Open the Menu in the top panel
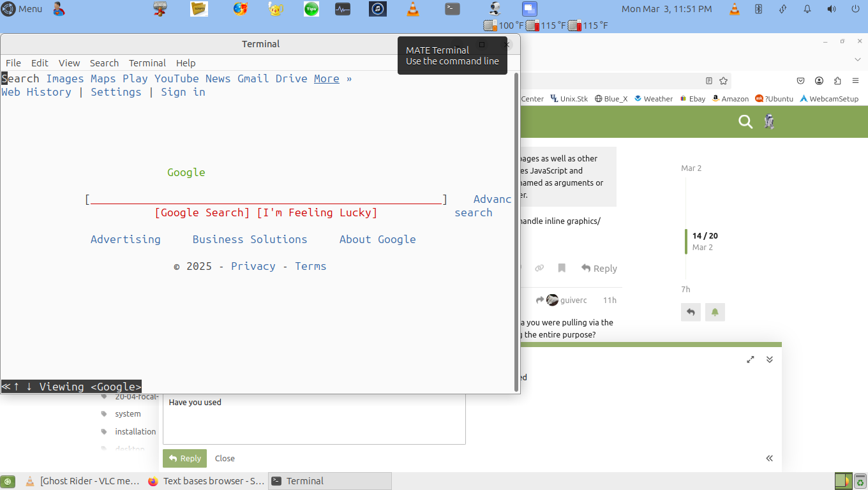Image resolution: width=868 pixels, height=490 pixels. pyautogui.click(x=22, y=9)
